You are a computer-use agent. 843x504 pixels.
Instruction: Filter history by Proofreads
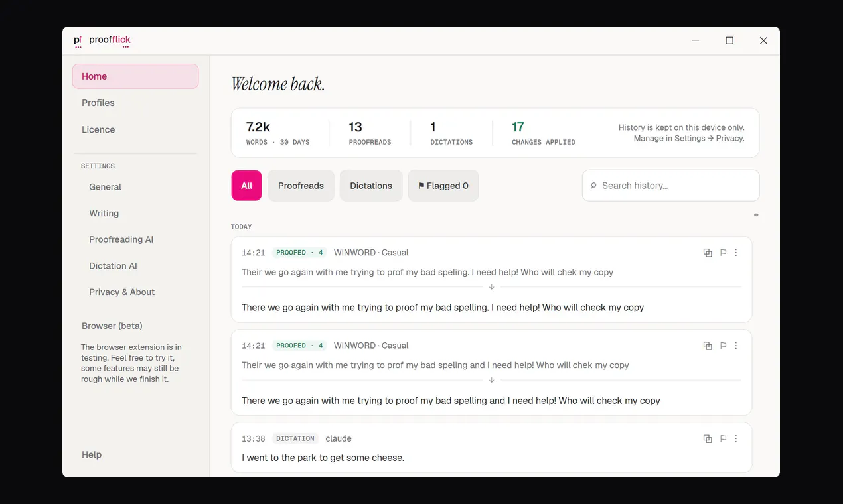tap(301, 186)
